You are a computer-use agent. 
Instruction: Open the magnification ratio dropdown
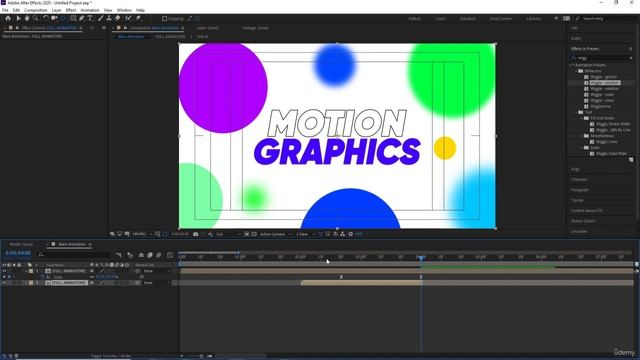[142, 234]
